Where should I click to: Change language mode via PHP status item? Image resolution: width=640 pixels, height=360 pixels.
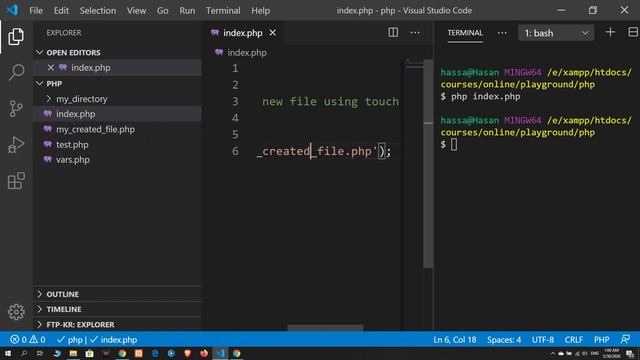click(601, 340)
